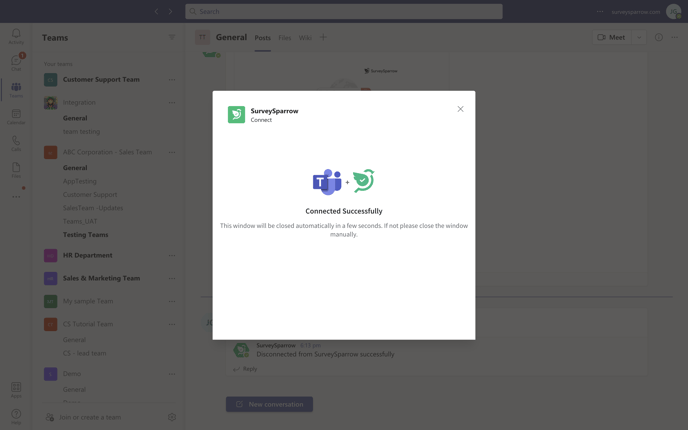Close the SurveySparrow Connect dialog

(460, 109)
